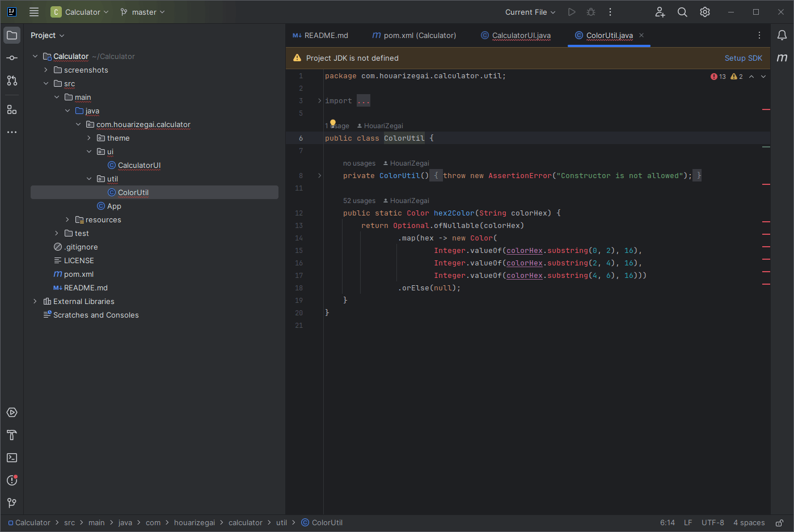Open the Build hammer tool window
The height and width of the screenshot is (532, 794).
point(12,435)
